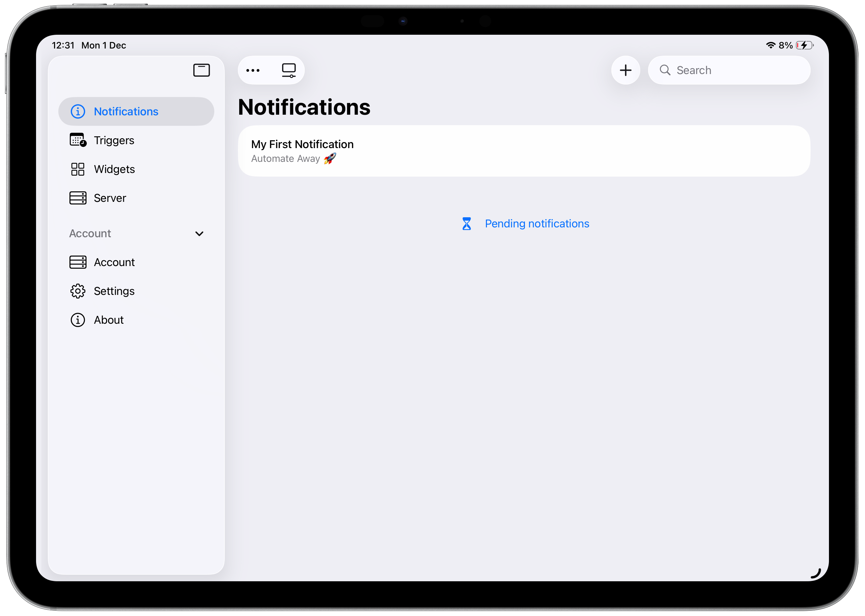This screenshot has width=865, height=616.
Task: Add a new notification with plus button
Action: pyautogui.click(x=626, y=70)
